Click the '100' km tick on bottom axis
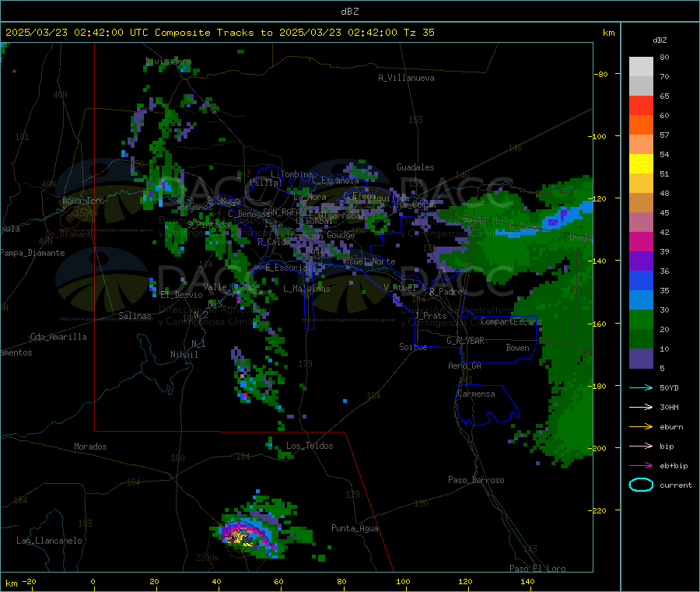The image size is (700, 592). (403, 581)
